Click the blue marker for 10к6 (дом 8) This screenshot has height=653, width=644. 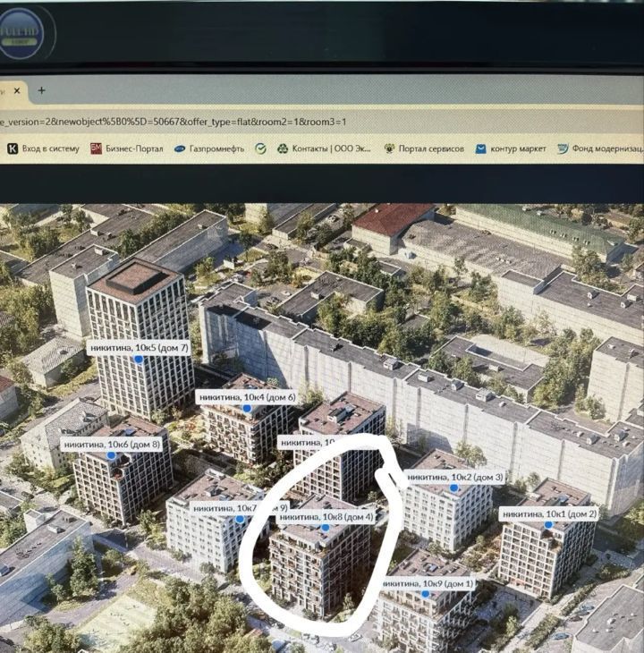[111, 455]
